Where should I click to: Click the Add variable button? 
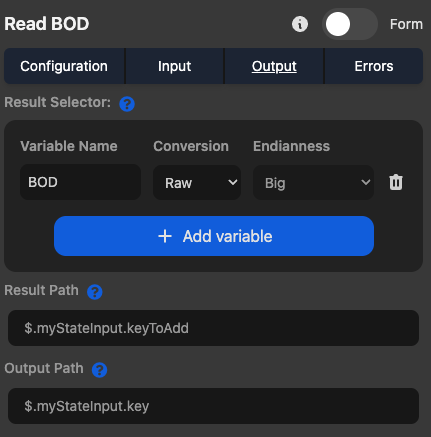pyautogui.click(x=214, y=236)
